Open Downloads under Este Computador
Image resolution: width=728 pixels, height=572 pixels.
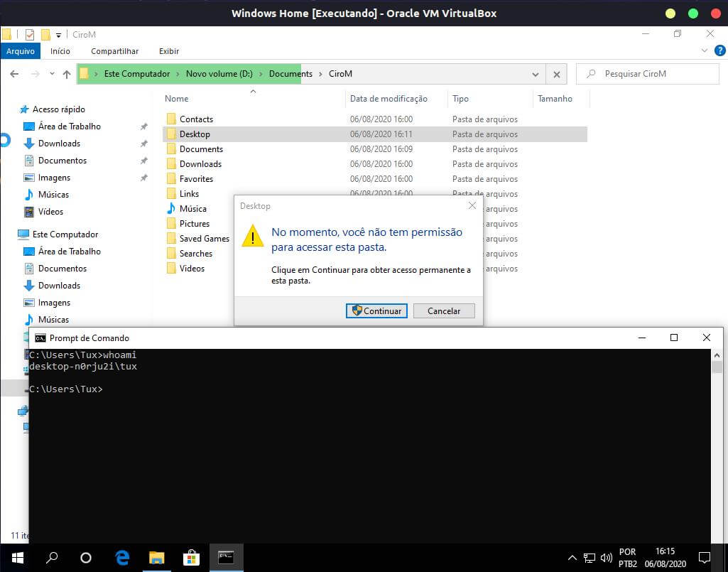(59, 286)
